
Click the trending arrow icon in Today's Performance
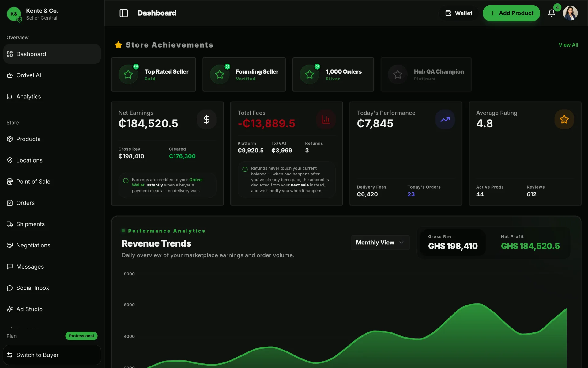(445, 119)
